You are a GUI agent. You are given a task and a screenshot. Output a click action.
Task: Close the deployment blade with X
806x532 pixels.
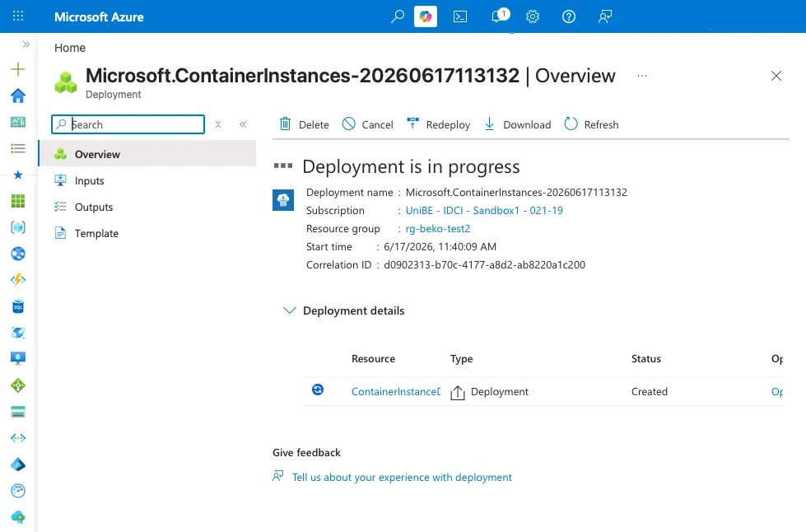click(776, 76)
